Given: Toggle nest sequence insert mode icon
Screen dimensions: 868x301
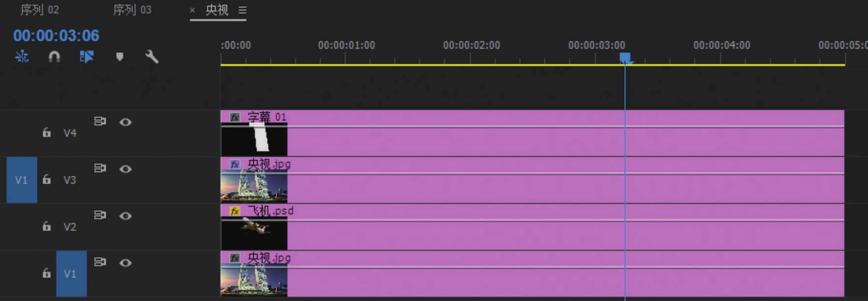Looking at the screenshot, I should pyautogui.click(x=22, y=57).
